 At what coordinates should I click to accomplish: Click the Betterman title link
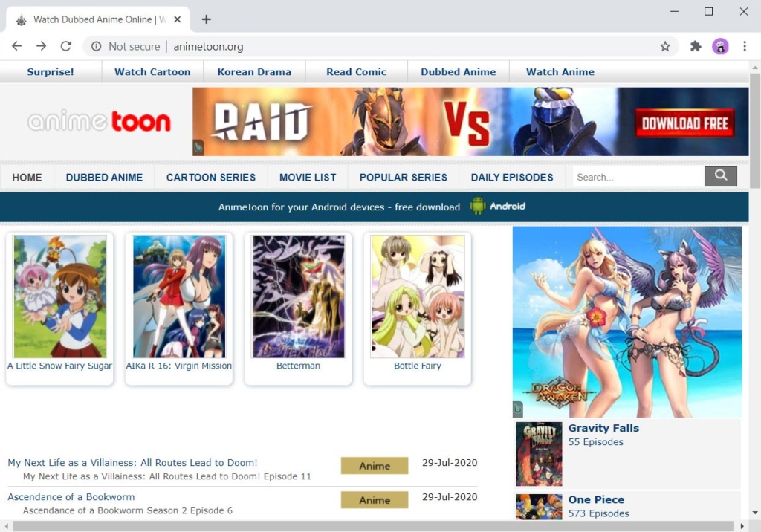click(299, 366)
